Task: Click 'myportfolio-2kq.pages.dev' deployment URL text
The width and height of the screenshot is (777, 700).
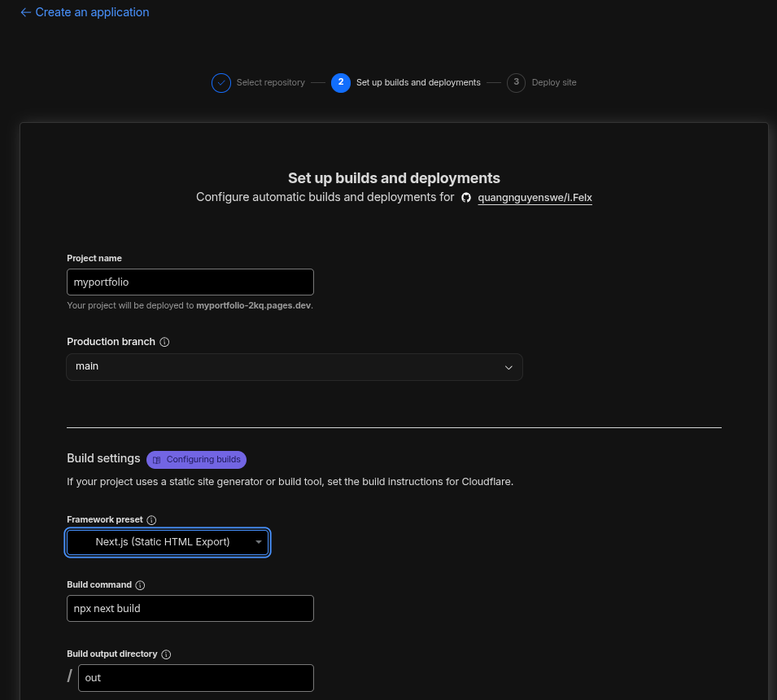Action: coord(254,305)
